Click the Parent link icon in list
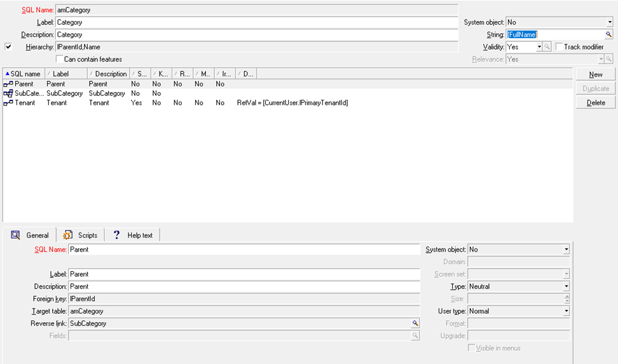Screen dimensions: 618x364 click(8, 84)
